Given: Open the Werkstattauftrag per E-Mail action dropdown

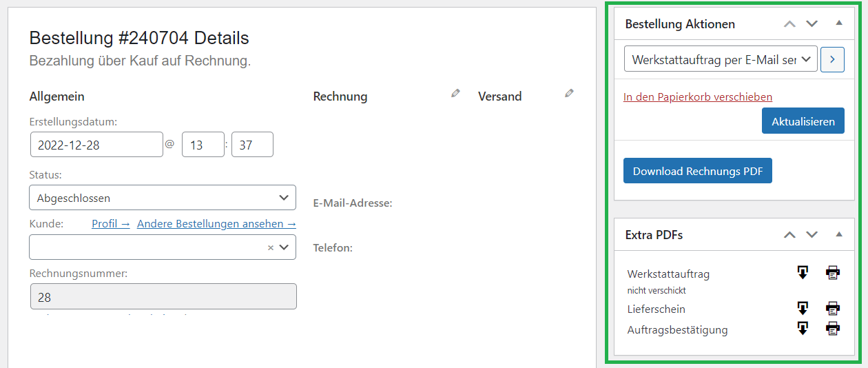Looking at the screenshot, I should click(x=721, y=59).
